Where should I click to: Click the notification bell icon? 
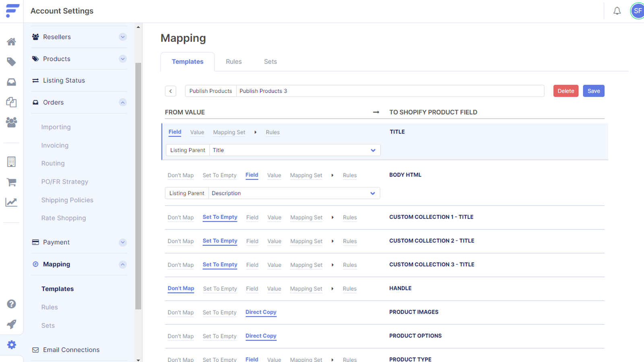pos(617,11)
